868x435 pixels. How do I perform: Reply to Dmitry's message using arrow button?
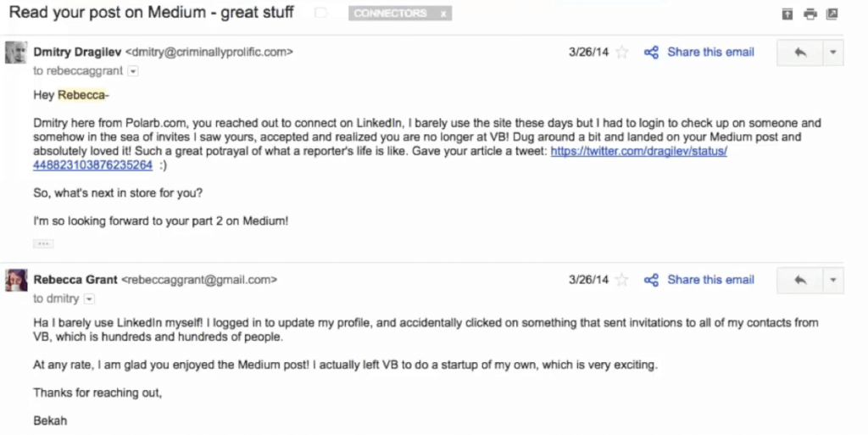tap(800, 53)
